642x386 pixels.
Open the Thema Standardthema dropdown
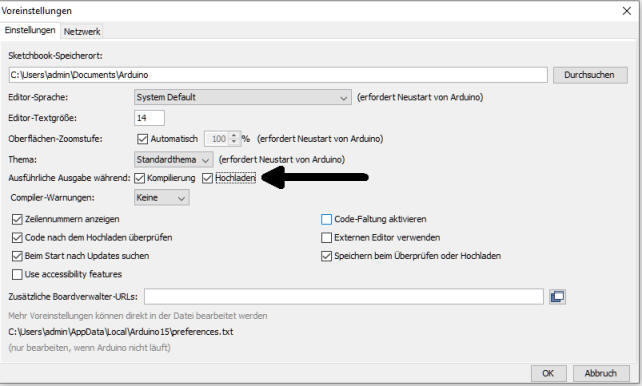[173, 160]
